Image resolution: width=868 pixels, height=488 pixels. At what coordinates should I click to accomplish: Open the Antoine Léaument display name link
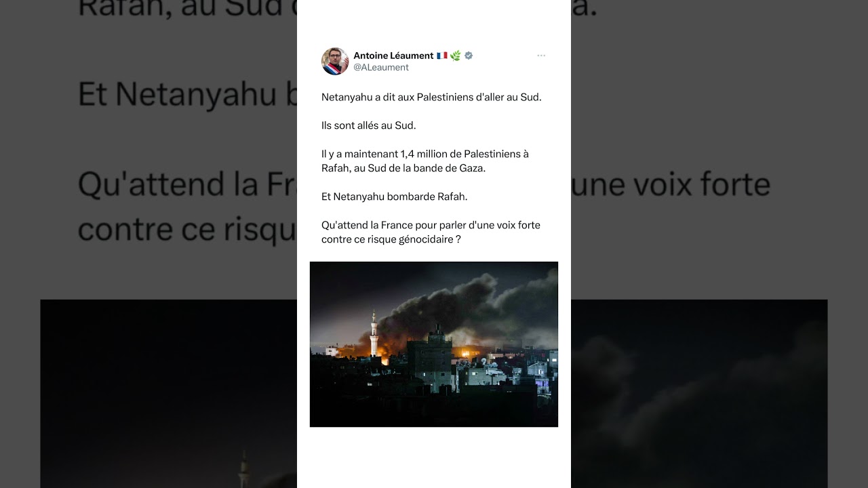(x=393, y=56)
